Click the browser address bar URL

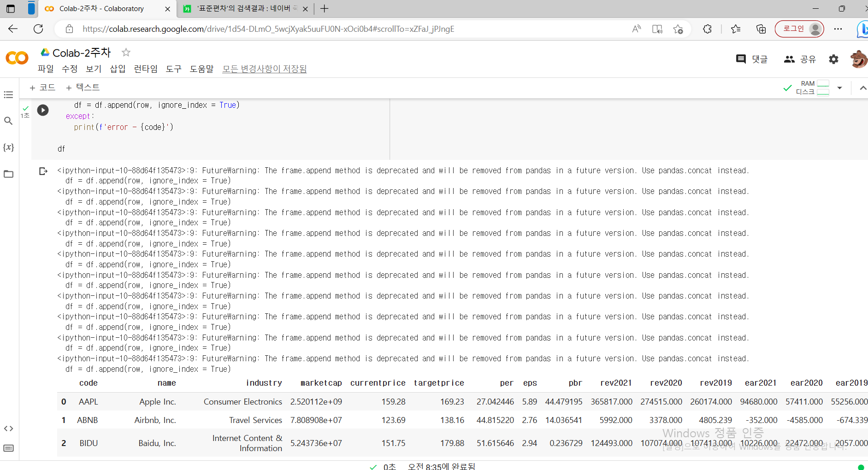click(268, 29)
